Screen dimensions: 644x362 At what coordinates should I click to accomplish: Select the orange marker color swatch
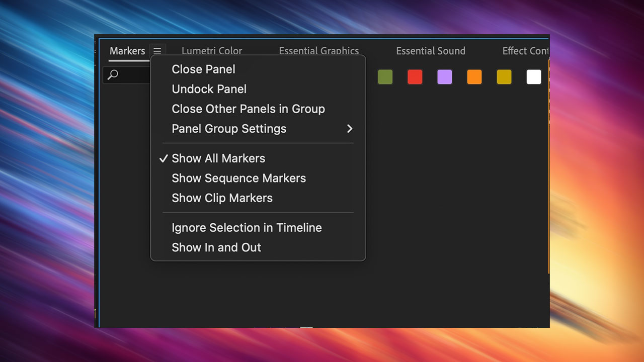(474, 77)
